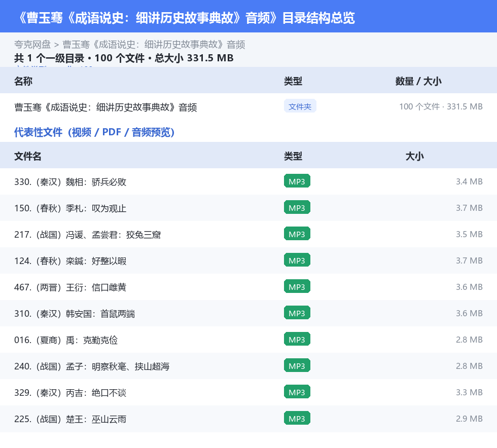Click MP3 badge for 楚王：巫山云雨
The image size is (497, 448).
(x=297, y=418)
